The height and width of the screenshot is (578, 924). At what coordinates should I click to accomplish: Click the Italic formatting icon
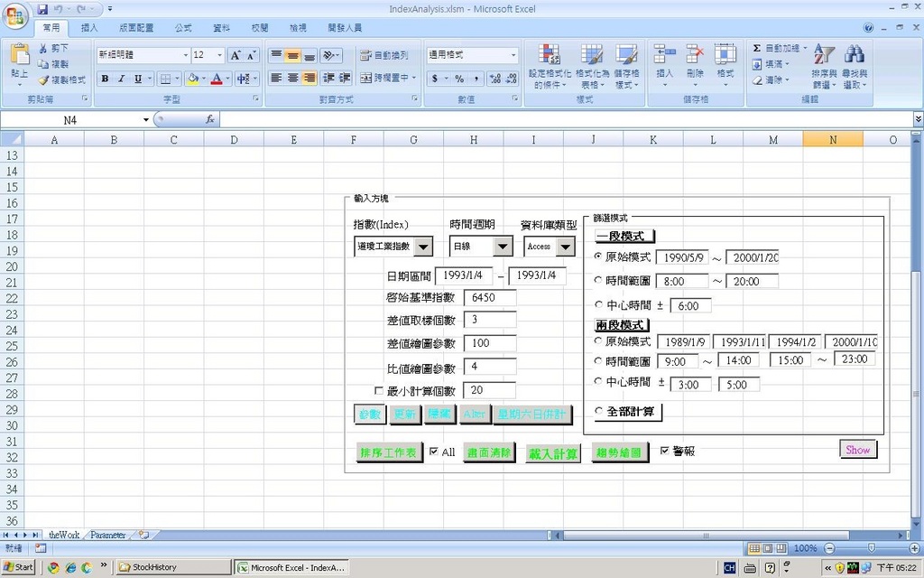(x=122, y=79)
